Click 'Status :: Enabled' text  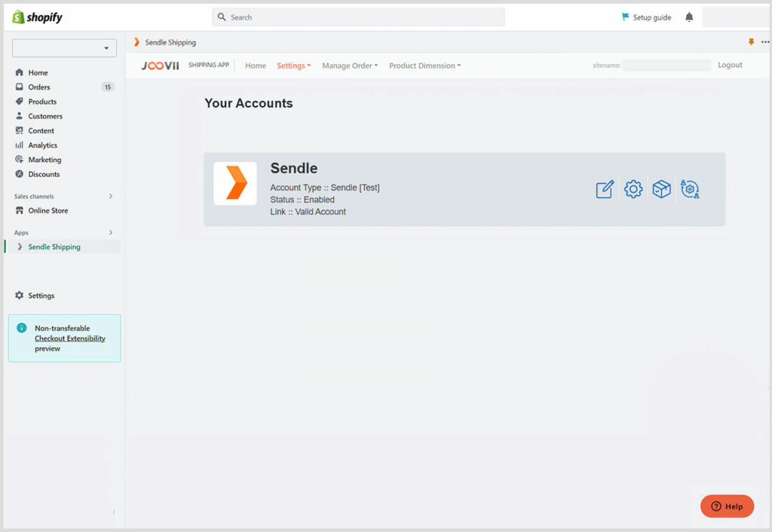302,200
